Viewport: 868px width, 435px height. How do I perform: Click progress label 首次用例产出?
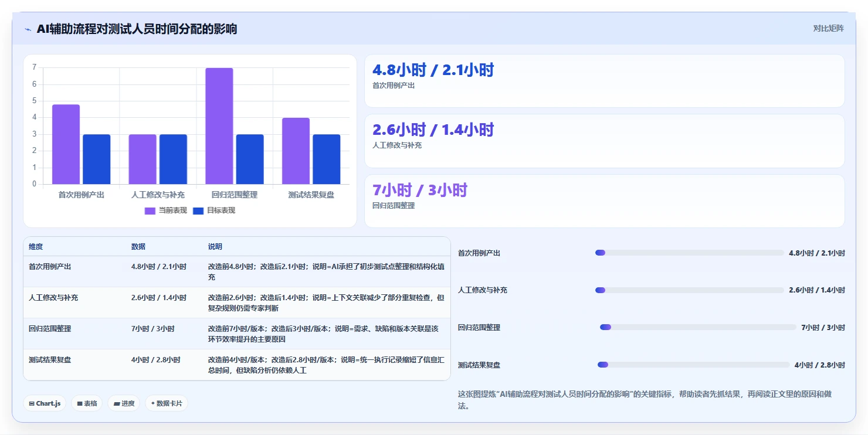[x=479, y=253]
